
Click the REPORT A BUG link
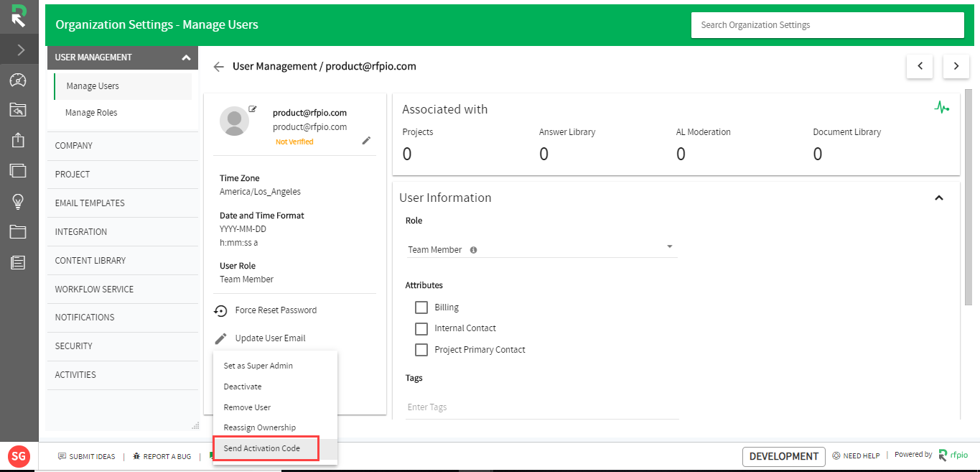pyautogui.click(x=167, y=457)
